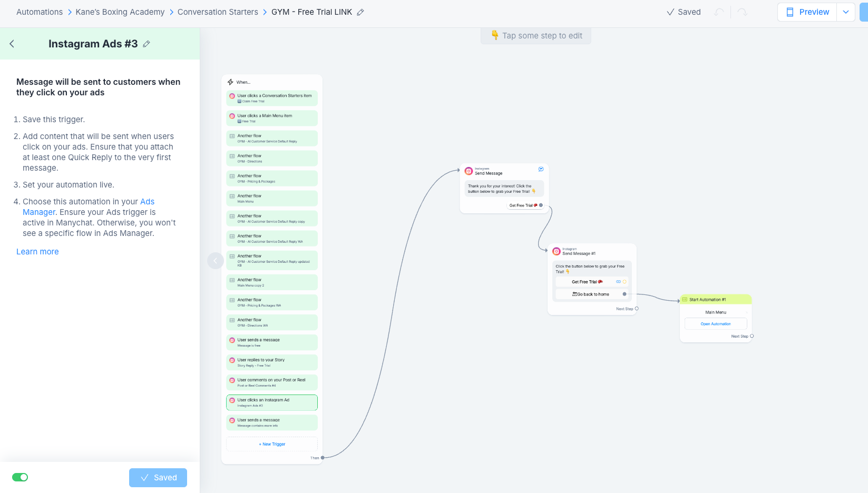The height and width of the screenshot is (493, 868).
Task: Click connector dot of Go back to home button
Action: coord(625,294)
